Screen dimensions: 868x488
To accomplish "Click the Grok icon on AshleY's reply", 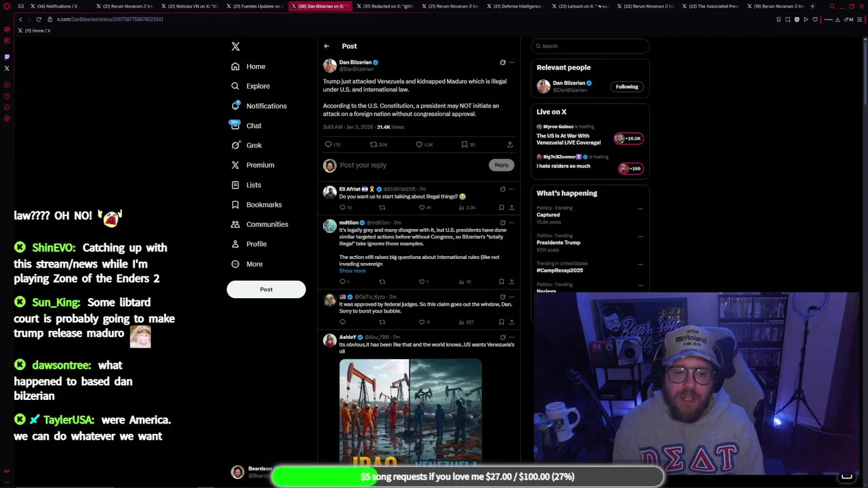I will [x=502, y=337].
